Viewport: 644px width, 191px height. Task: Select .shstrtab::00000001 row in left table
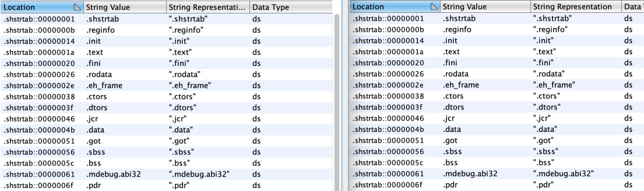tap(39, 19)
